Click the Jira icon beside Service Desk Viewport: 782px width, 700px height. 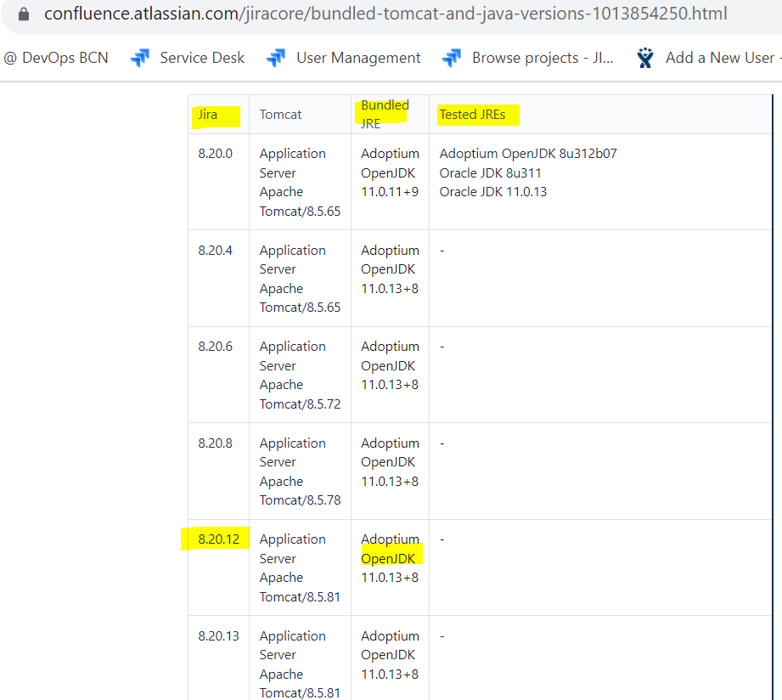pyautogui.click(x=140, y=58)
